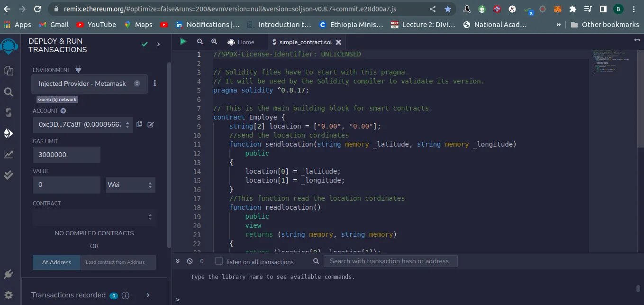
Task: Select the Deploy & Run Transactions icon
Action: click(x=9, y=134)
